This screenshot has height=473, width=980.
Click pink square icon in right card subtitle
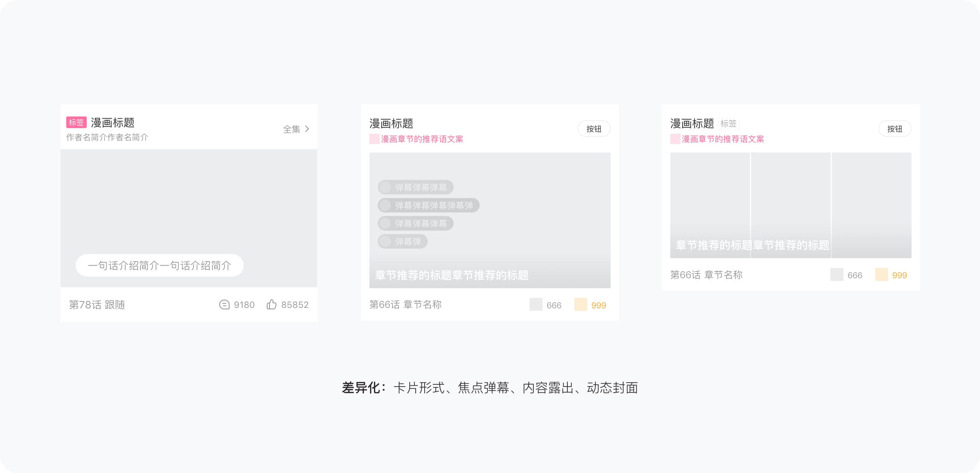(x=675, y=139)
